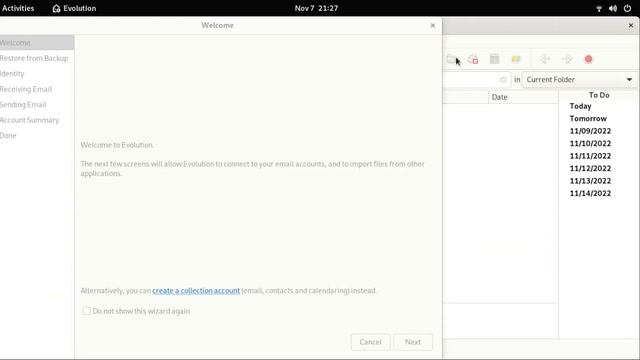Viewport: 640px width, 360px height.
Task: Select the Identity wizard step
Action: tap(37, 74)
